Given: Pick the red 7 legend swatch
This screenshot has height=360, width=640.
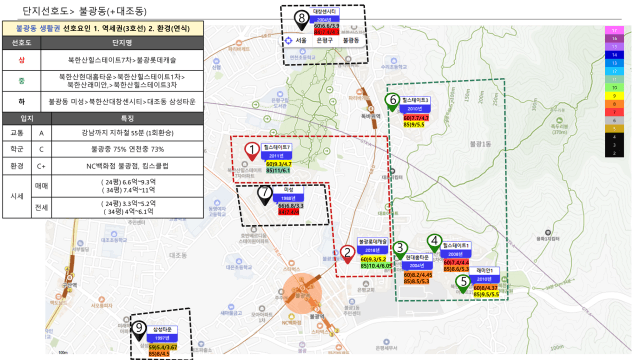Looking at the screenshot, I should (x=614, y=112).
